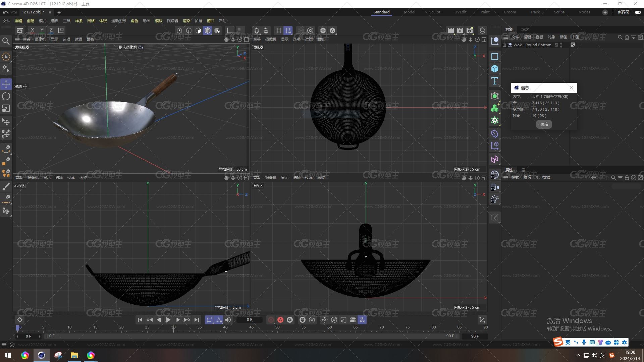This screenshot has height=362, width=644.
Task: Open perspective viewport Display menu
Action: pyautogui.click(x=54, y=39)
